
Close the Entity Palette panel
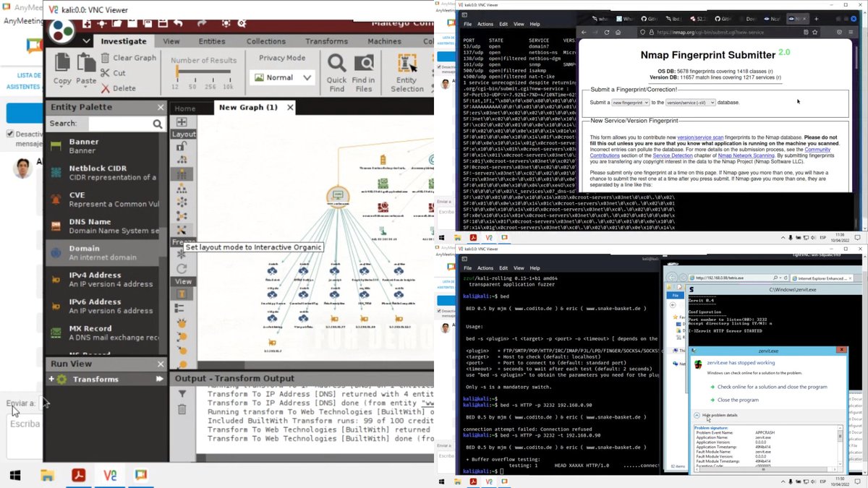[161, 108]
